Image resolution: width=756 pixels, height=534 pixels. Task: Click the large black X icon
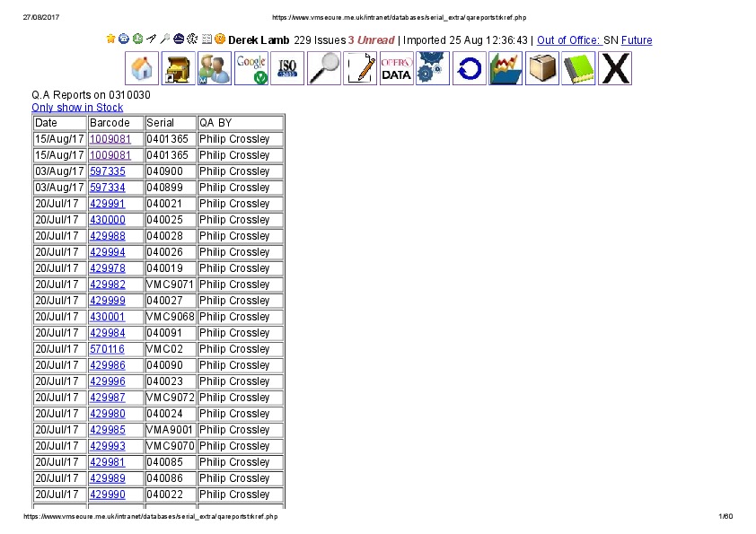coord(615,69)
